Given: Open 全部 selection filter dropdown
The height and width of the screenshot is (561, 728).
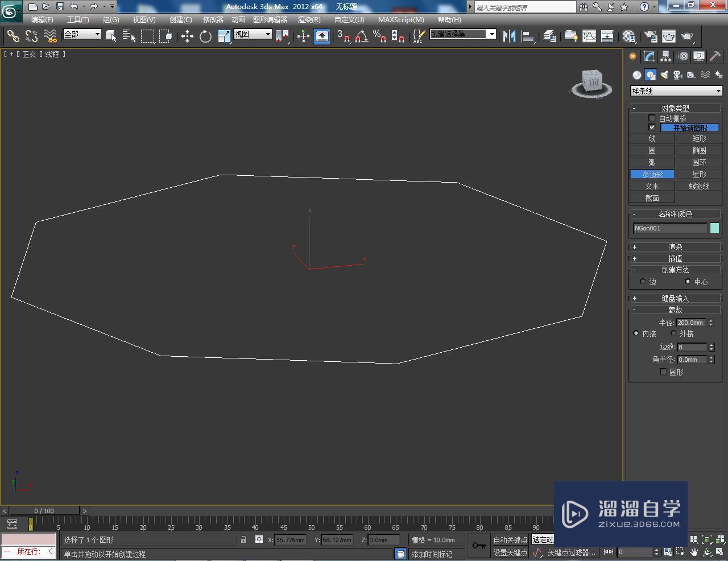Looking at the screenshot, I should coord(82,34).
